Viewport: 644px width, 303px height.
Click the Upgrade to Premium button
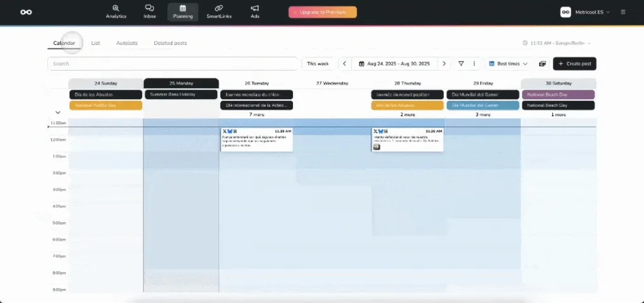pyautogui.click(x=322, y=12)
